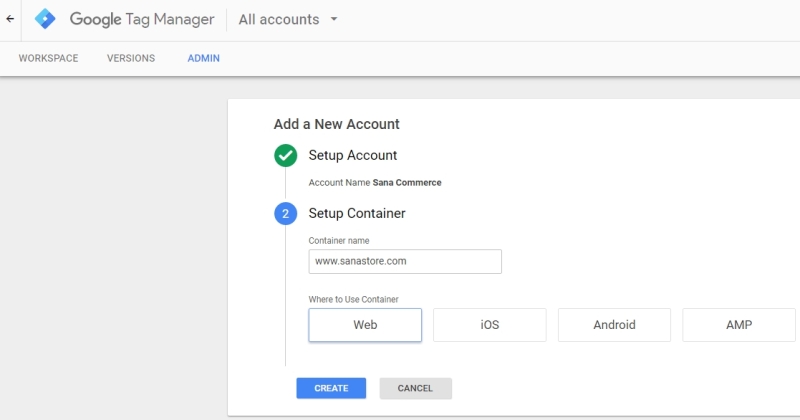Select the Admin tab
This screenshot has height=420, width=800.
point(203,58)
